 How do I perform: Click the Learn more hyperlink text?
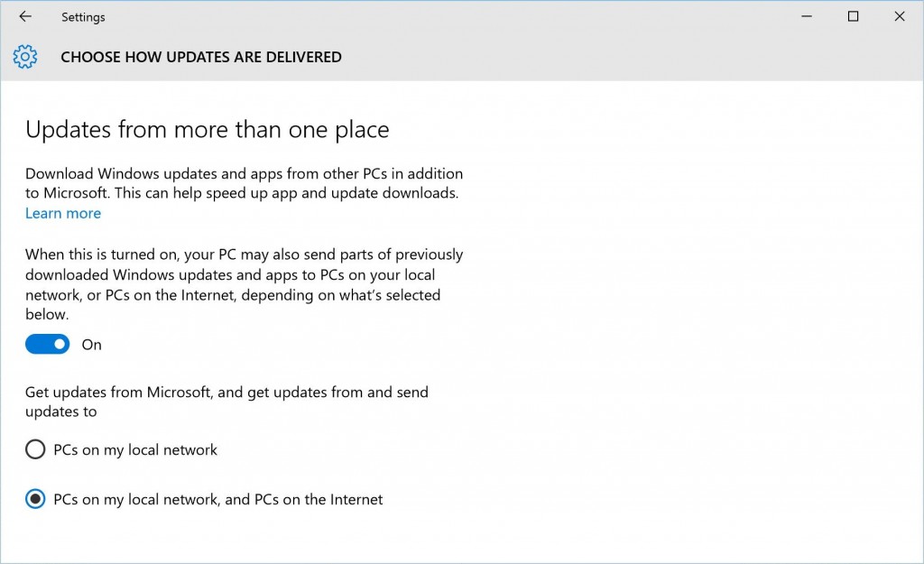[62, 213]
